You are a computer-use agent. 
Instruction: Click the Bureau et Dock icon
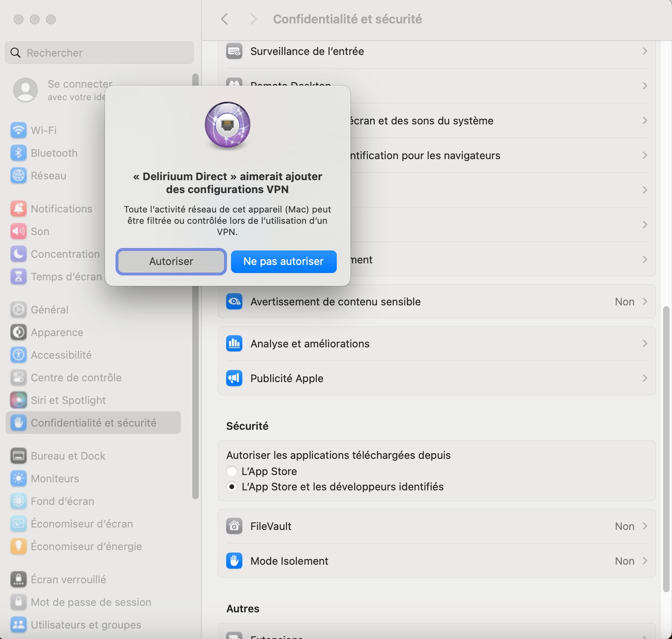tap(18, 456)
